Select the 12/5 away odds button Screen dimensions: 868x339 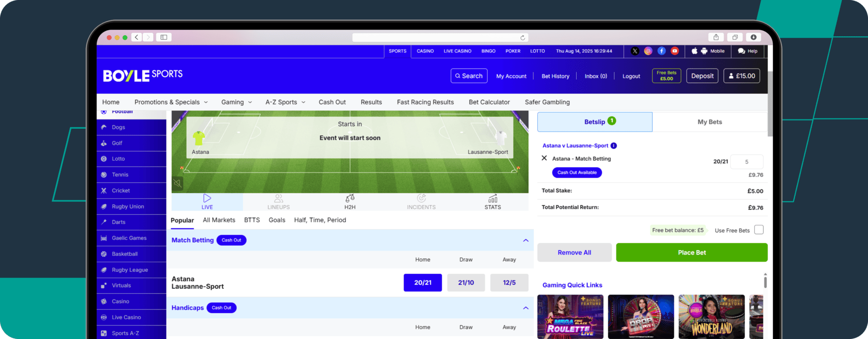click(x=509, y=282)
